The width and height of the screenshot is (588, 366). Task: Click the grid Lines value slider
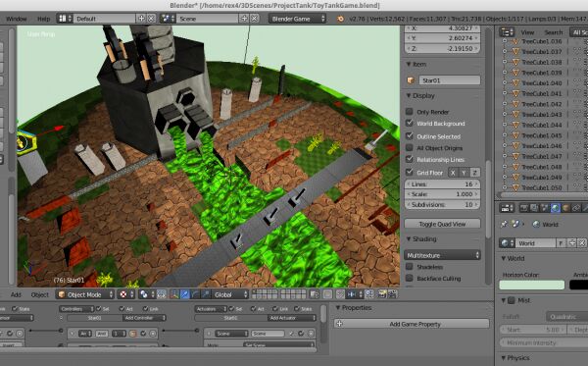click(x=443, y=183)
